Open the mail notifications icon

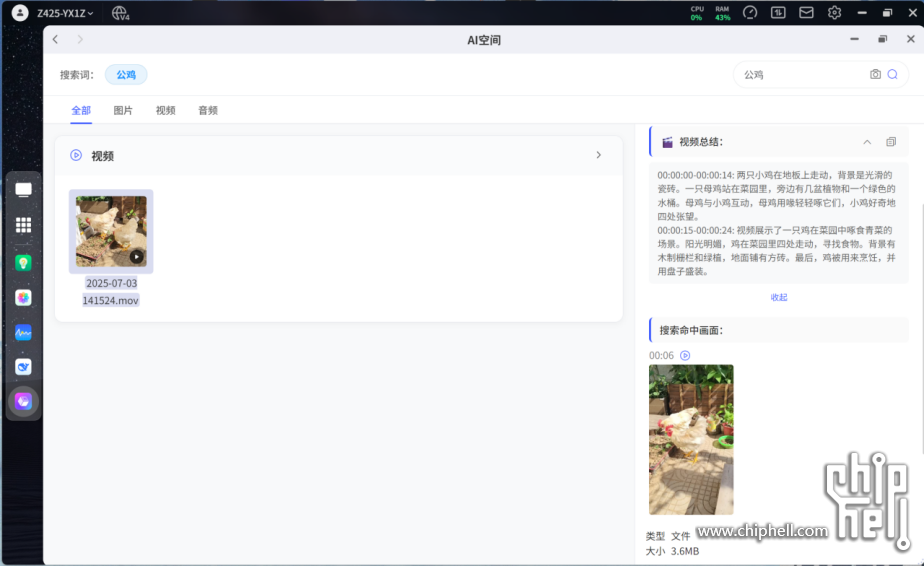806,13
